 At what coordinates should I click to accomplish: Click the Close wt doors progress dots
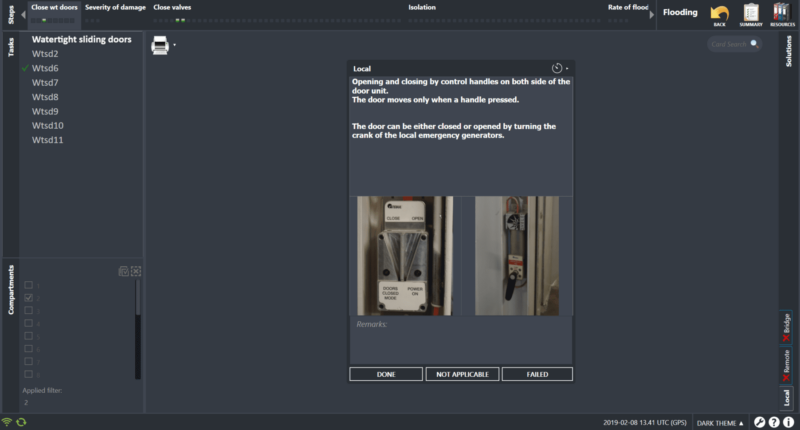pyautogui.click(x=53, y=20)
